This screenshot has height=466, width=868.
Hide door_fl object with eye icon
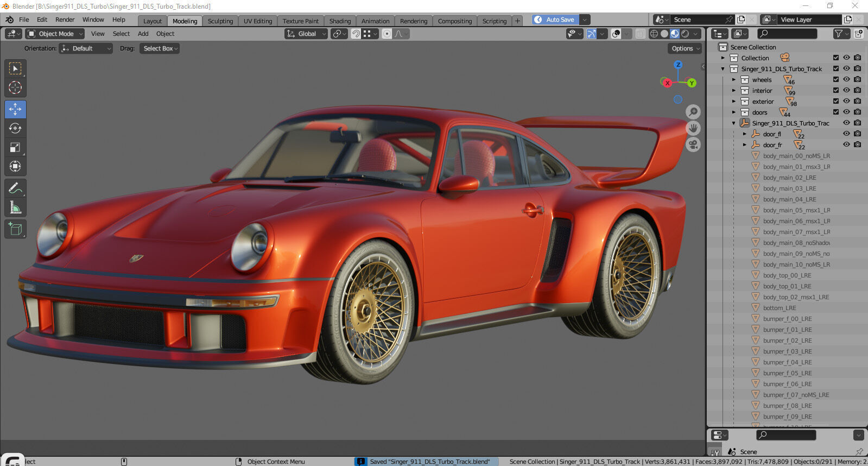846,134
